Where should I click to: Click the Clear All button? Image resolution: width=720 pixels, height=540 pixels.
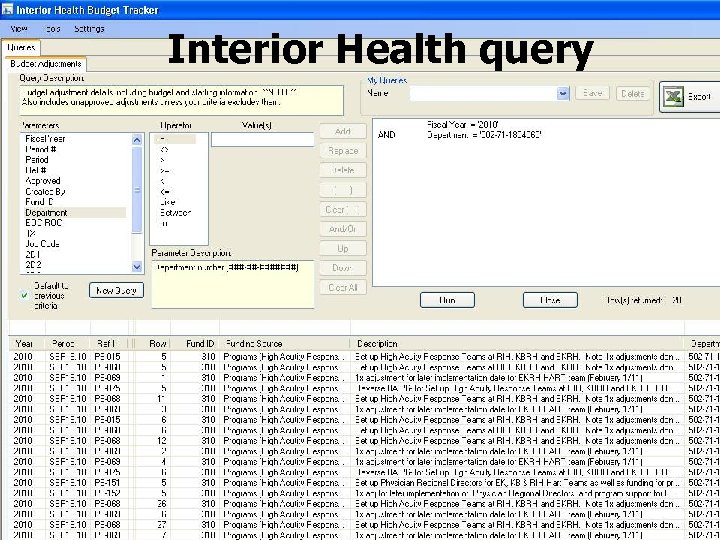coord(343,287)
